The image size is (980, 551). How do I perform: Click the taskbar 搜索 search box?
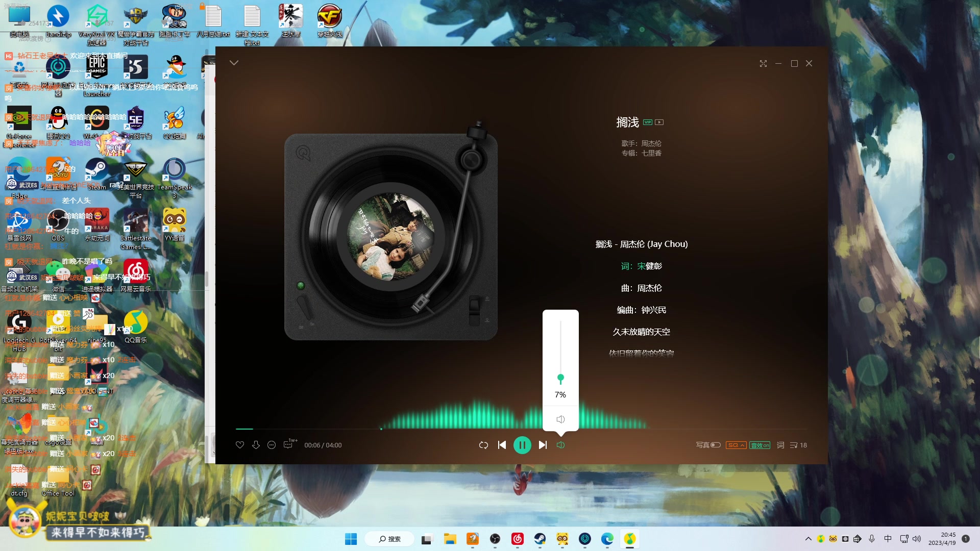pyautogui.click(x=389, y=539)
